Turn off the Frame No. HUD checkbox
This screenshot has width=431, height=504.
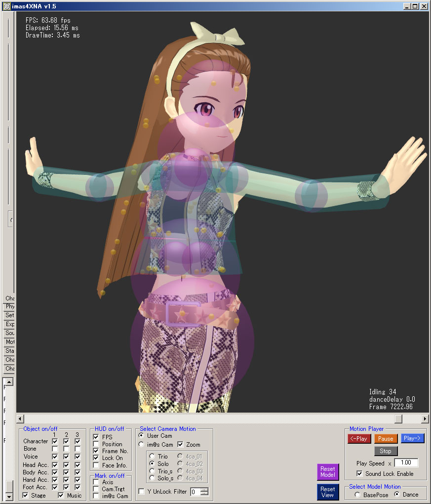pos(96,451)
